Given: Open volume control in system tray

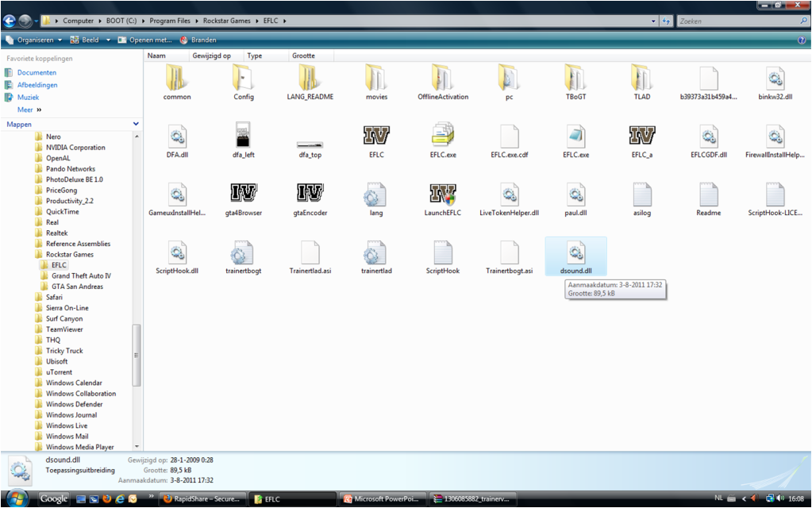Looking at the screenshot, I should (x=780, y=498).
